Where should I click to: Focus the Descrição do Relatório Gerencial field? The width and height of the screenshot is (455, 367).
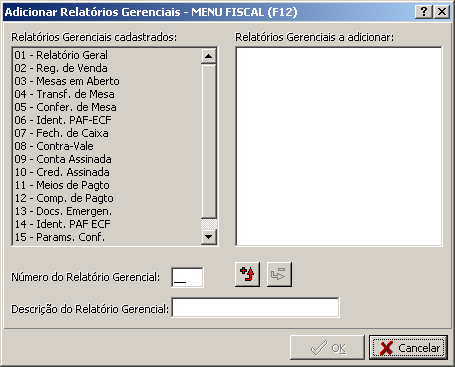(255, 307)
